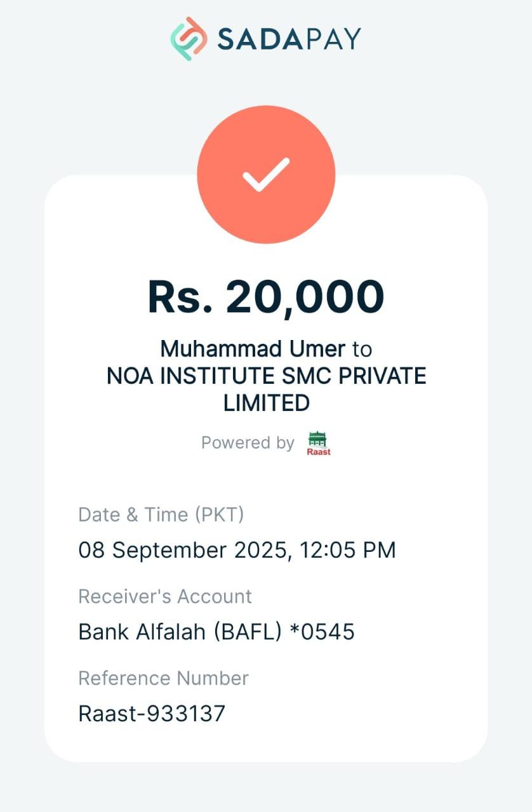This screenshot has height=812, width=532.
Task: Tap NOA INSTITUTE SMC PRIVATE LIMITED receiver name
Action: pos(266,376)
